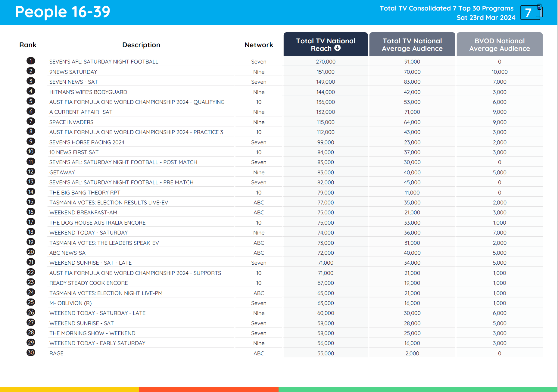Select the rank 22 badge

[31, 272]
